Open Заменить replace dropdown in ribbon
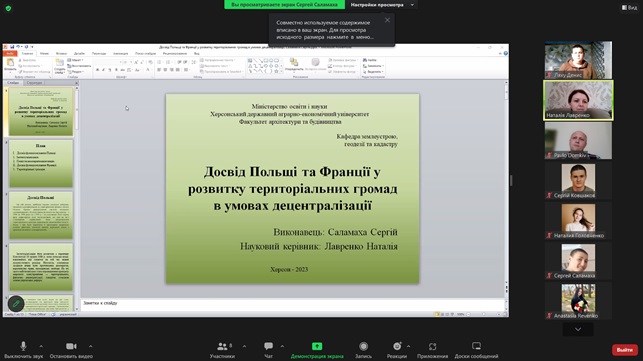 coord(373,66)
